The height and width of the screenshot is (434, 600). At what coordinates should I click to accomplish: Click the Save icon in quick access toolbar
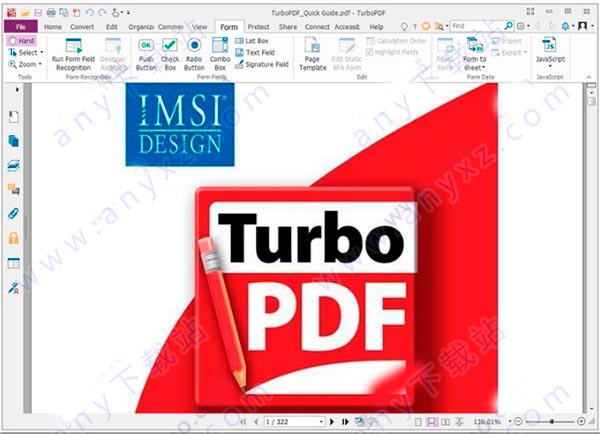click(38, 13)
